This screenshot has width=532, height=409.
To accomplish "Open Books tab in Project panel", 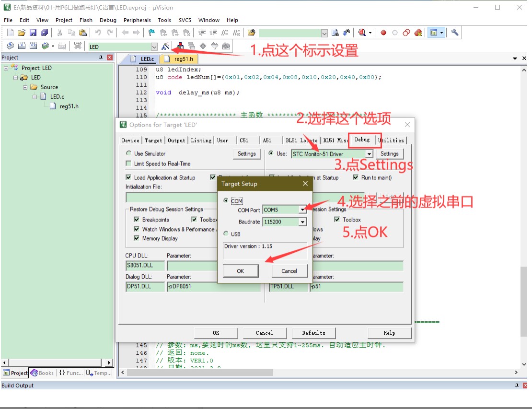I will coord(42,373).
